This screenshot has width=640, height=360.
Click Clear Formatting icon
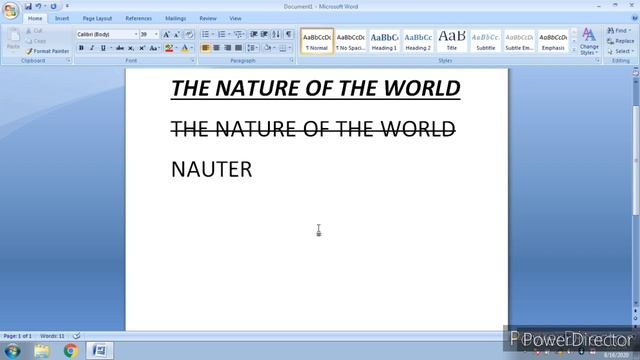coord(189,35)
